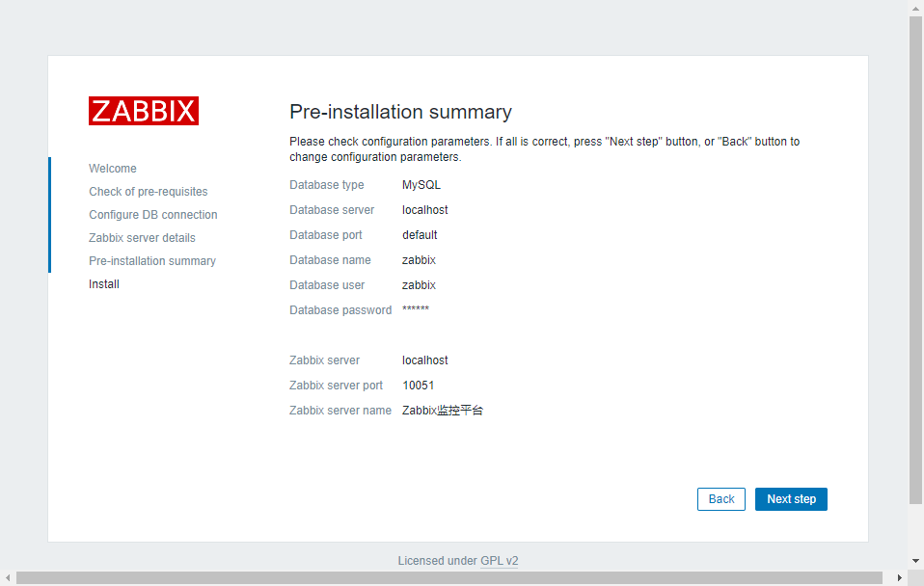Click the Database user label
The width and height of the screenshot is (924, 586).
(327, 285)
